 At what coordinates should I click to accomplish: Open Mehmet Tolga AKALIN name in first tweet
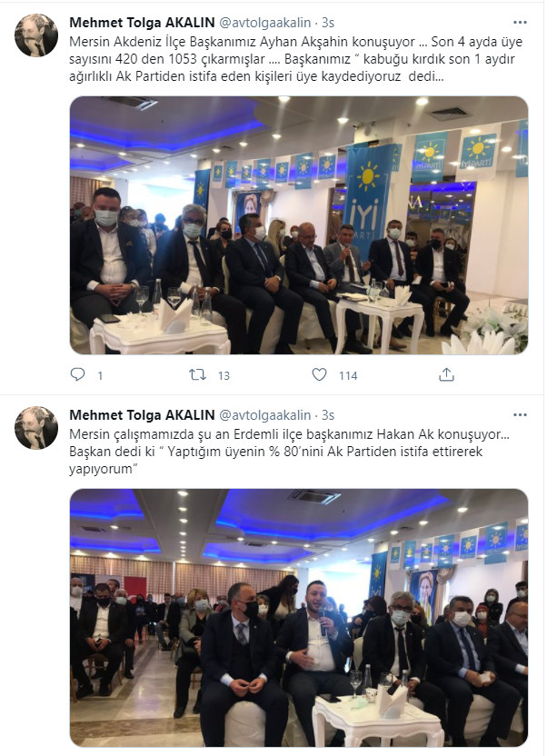pos(142,23)
